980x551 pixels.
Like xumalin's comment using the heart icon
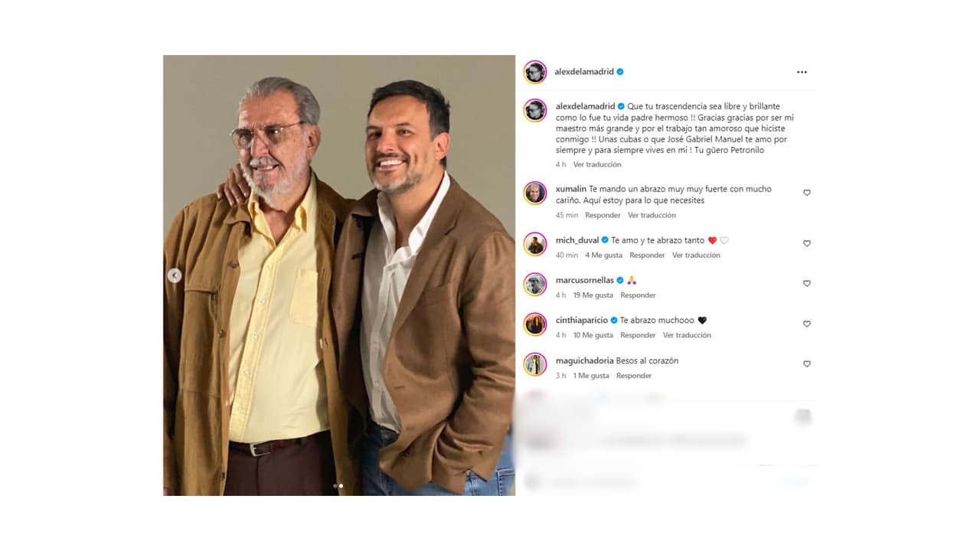806,193
